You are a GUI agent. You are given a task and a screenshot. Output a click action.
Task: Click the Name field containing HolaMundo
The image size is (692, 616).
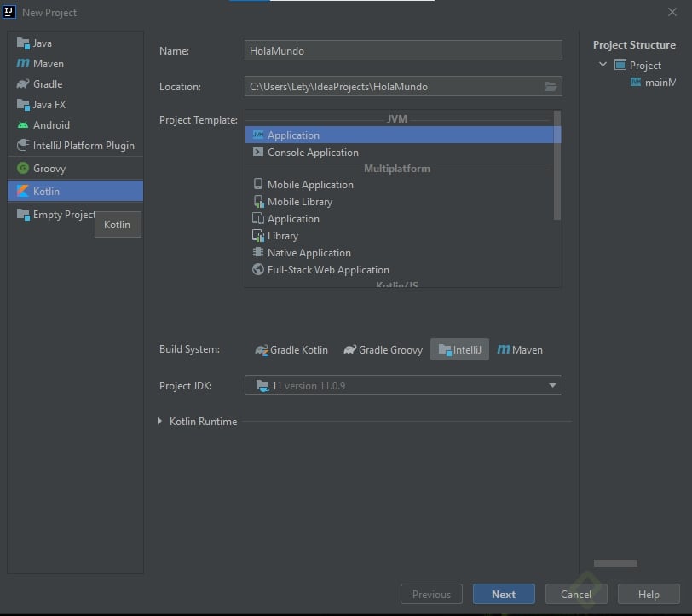pos(403,51)
